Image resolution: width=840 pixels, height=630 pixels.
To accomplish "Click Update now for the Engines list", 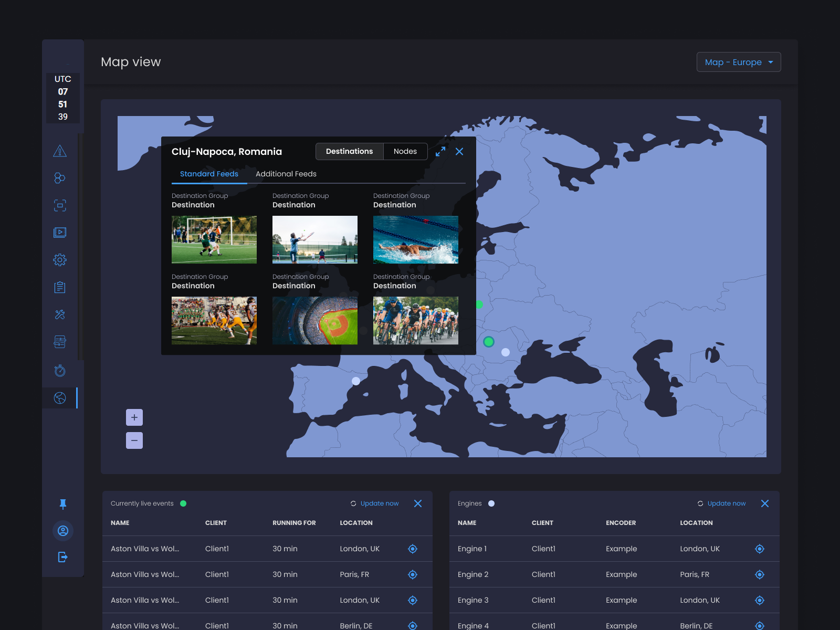I will click(x=727, y=503).
